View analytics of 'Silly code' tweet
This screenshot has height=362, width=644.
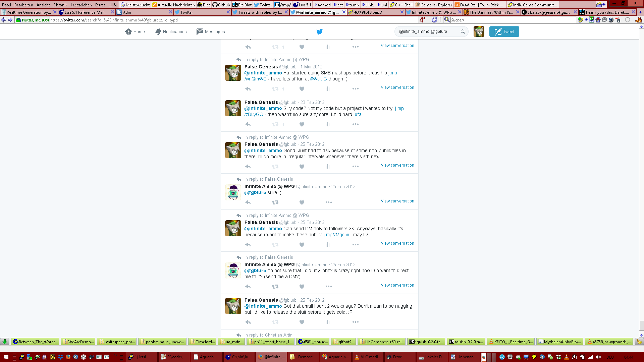pos(327,124)
